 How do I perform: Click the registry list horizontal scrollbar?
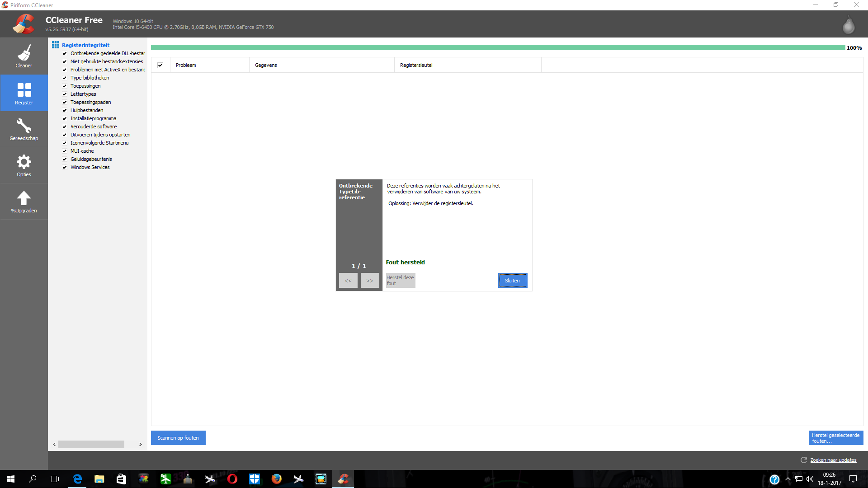[91, 444]
